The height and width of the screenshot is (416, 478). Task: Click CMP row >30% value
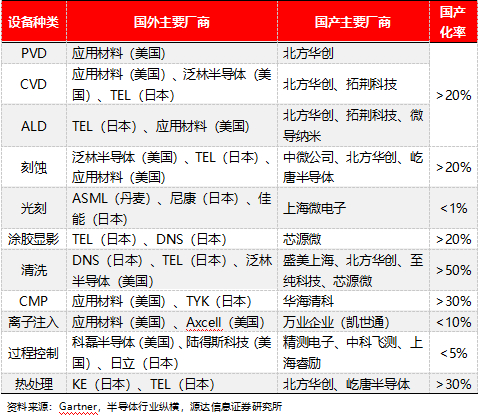(453, 301)
